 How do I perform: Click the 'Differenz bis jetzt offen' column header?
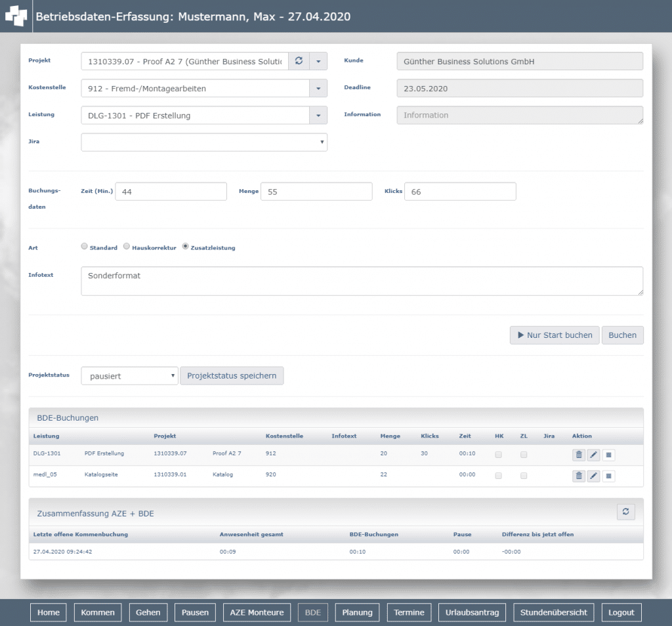click(x=538, y=534)
